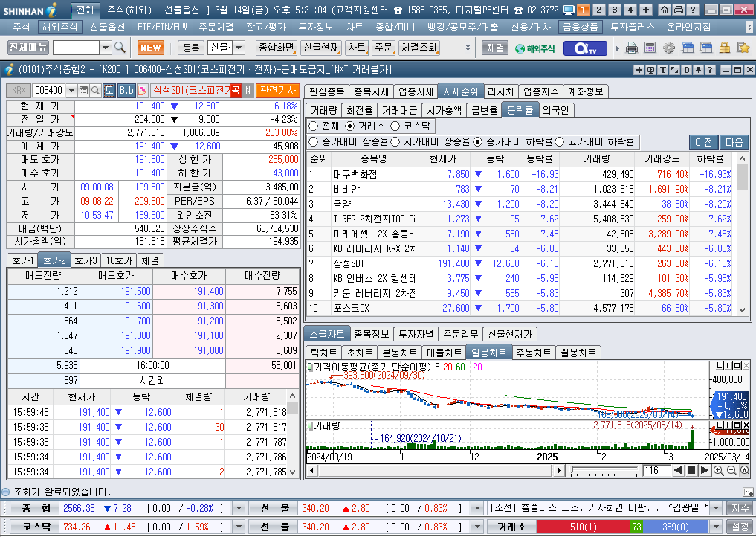The height and width of the screenshot is (537, 756).
Task: Click the 다음 next page button
Action: pyautogui.click(x=734, y=142)
